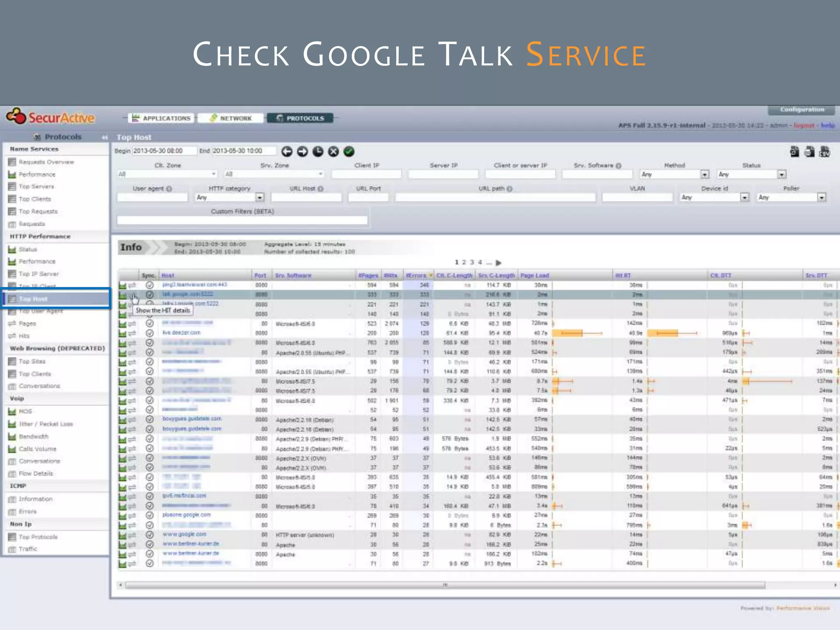The height and width of the screenshot is (630, 840).
Task: Click the print icon at top right
Action: click(x=809, y=152)
